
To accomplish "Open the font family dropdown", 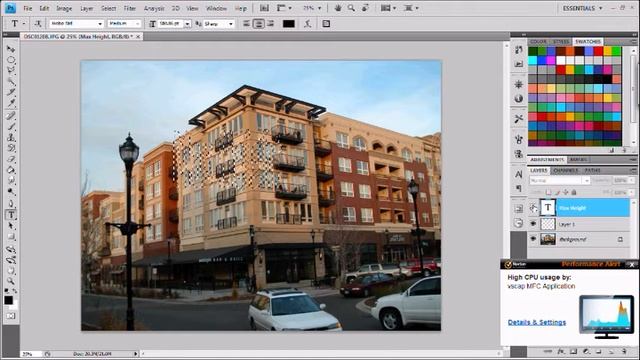I will click(x=100, y=24).
